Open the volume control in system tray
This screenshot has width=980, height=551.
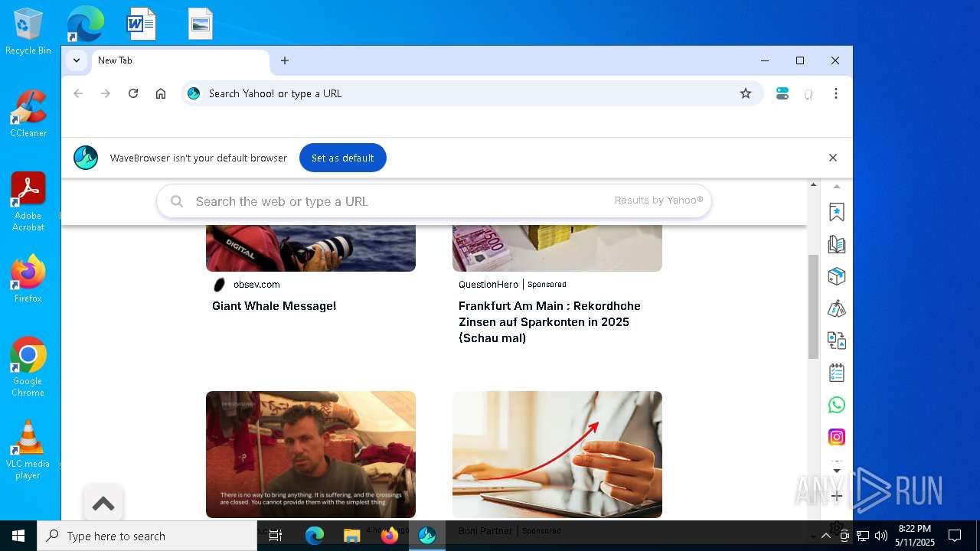[881, 536]
